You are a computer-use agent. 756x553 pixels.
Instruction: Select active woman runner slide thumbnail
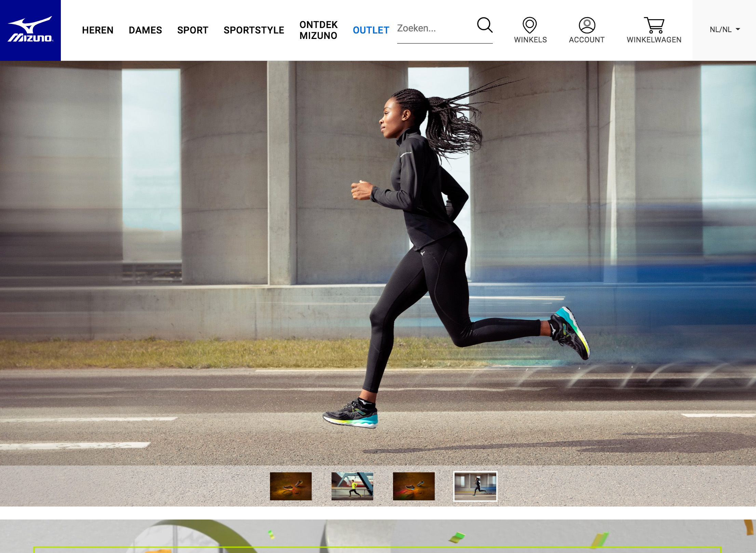(x=475, y=486)
